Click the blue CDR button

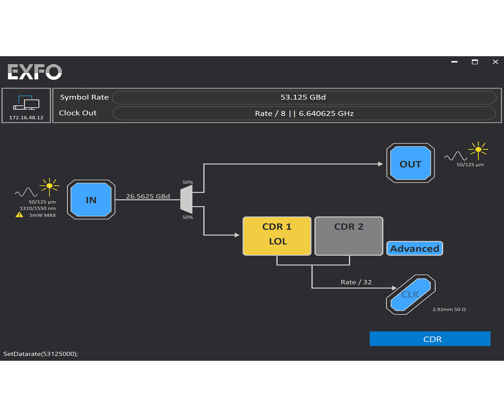pyautogui.click(x=430, y=339)
